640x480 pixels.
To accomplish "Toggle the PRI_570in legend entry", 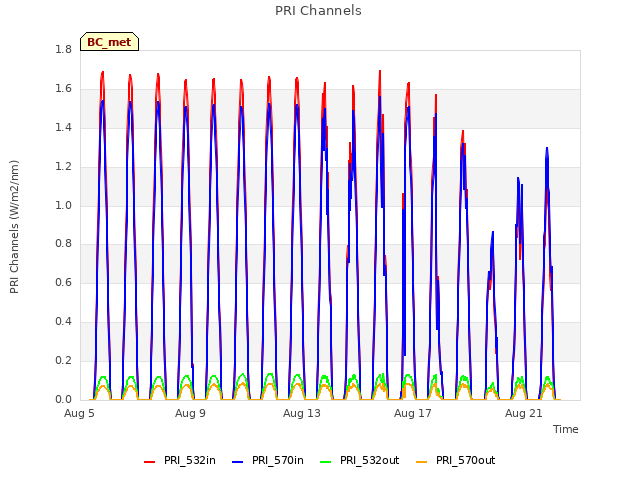I will [268, 461].
